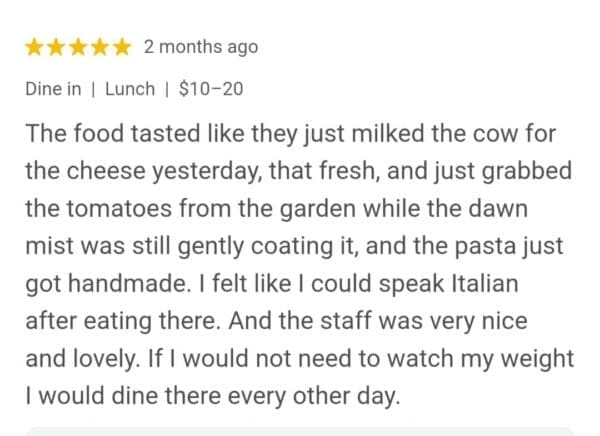Click the second gold rating star

point(56,47)
